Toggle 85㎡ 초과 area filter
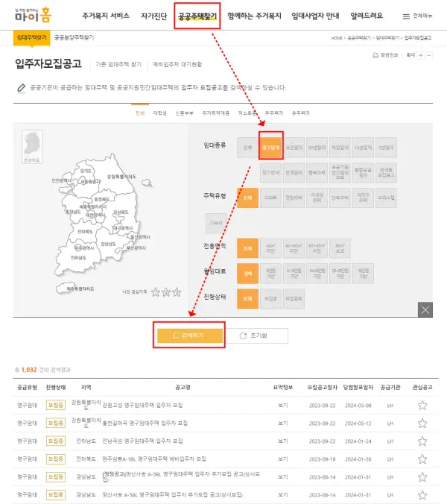Image resolution: width=447 pixels, height=504 pixels. pyautogui.click(x=340, y=248)
